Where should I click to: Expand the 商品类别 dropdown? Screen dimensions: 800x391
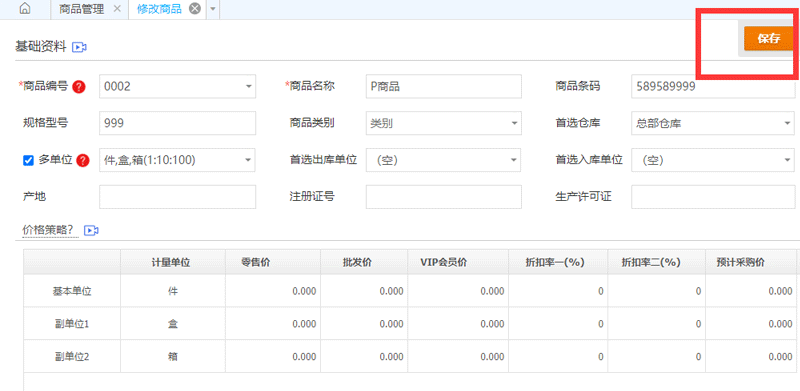point(514,124)
